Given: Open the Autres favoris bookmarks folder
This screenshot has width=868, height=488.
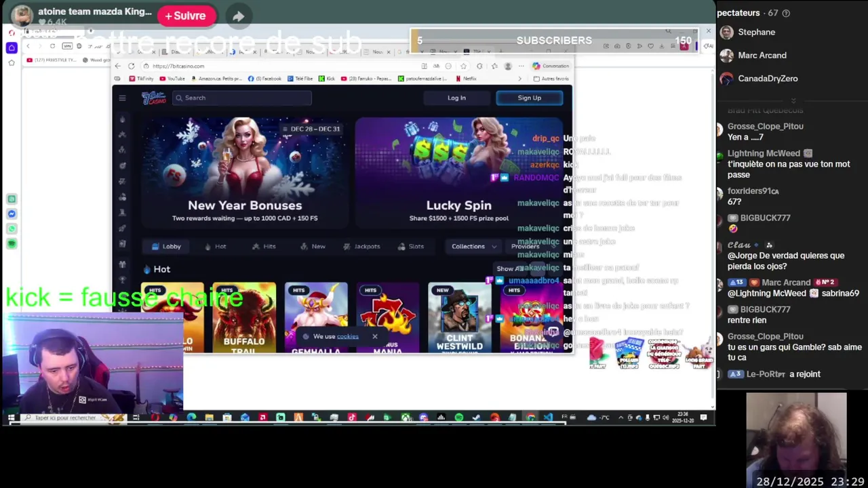Looking at the screenshot, I should pos(551,79).
